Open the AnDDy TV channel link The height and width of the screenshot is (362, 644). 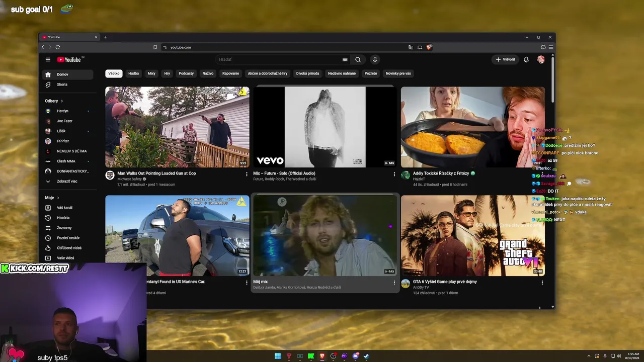point(421,288)
